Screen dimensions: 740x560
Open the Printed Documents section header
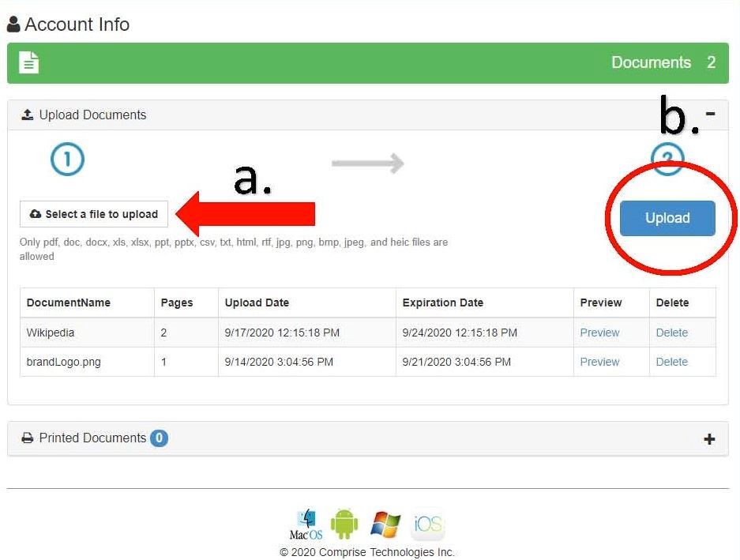[x=92, y=438]
